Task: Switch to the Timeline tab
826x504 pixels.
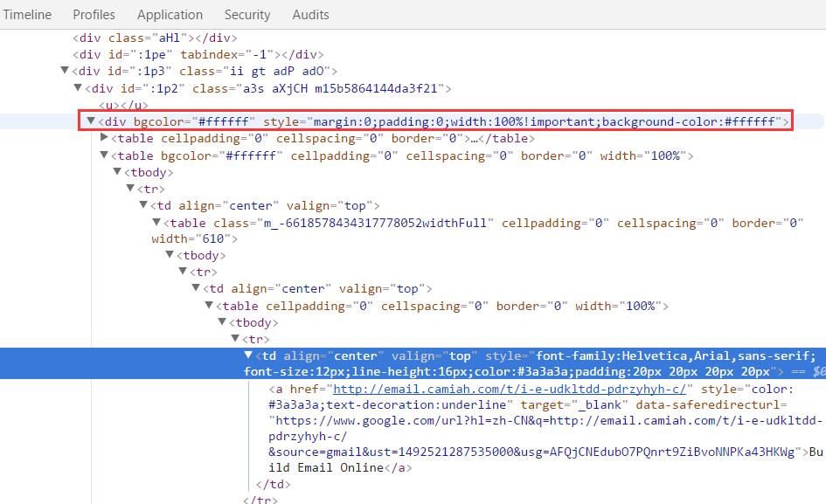Action: [27, 15]
